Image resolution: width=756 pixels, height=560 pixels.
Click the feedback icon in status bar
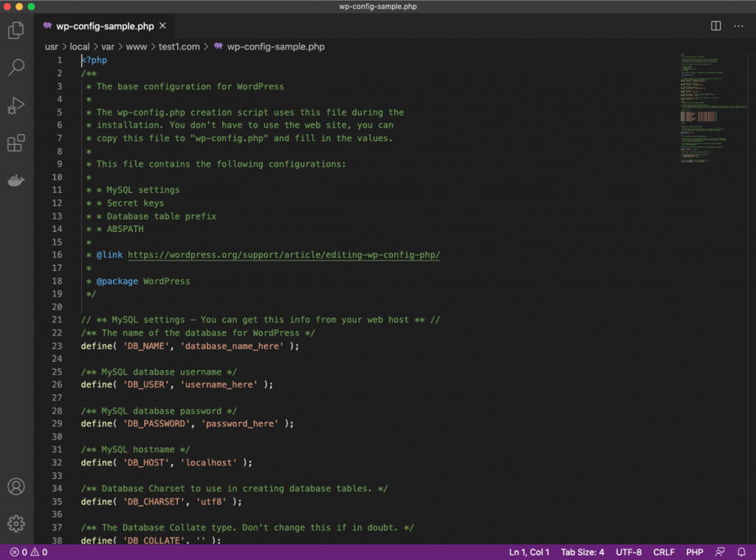[720, 552]
